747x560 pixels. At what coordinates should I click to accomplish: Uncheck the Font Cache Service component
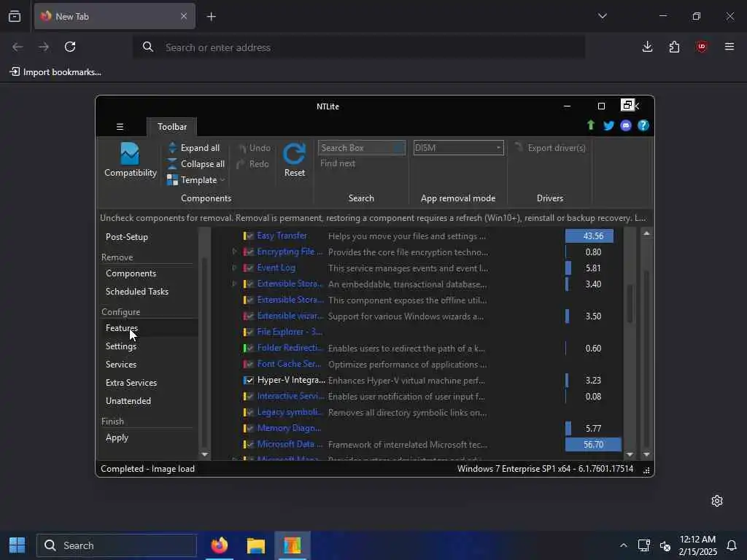tap(249, 365)
